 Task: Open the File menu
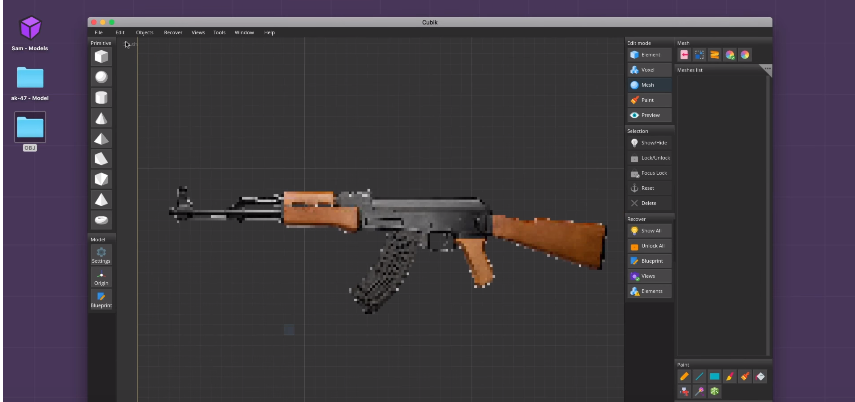point(98,32)
